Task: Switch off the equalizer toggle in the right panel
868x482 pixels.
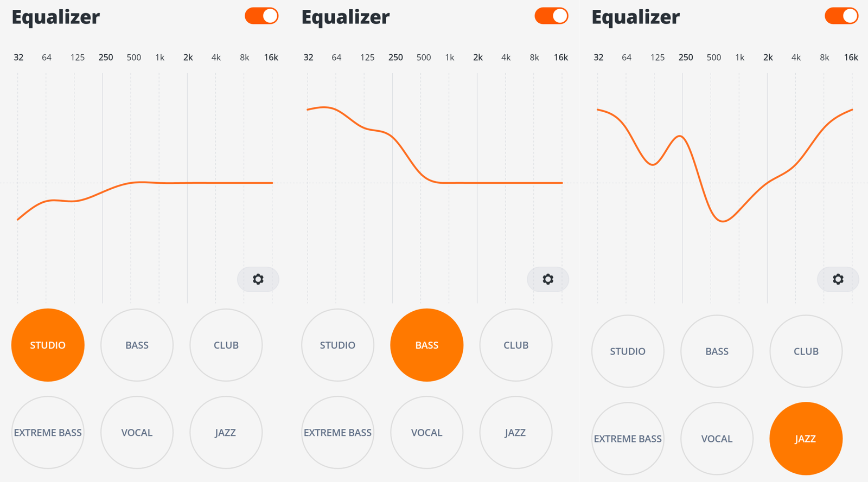Action: coord(841,16)
